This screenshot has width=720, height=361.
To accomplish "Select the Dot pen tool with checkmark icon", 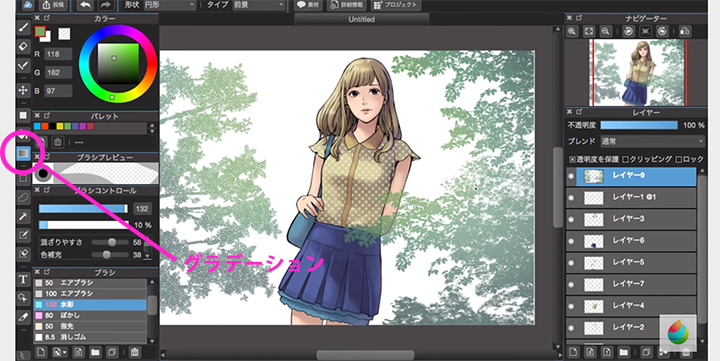I will pyautogui.click(x=23, y=66).
